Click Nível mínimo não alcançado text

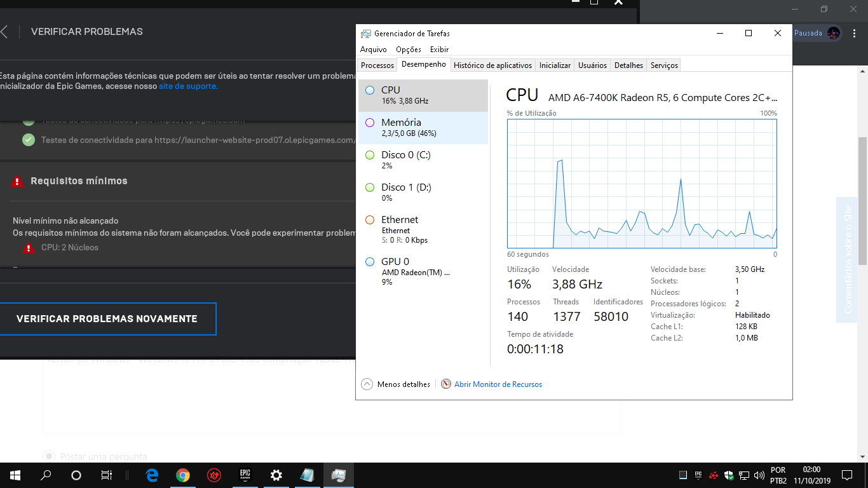(x=65, y=220)
